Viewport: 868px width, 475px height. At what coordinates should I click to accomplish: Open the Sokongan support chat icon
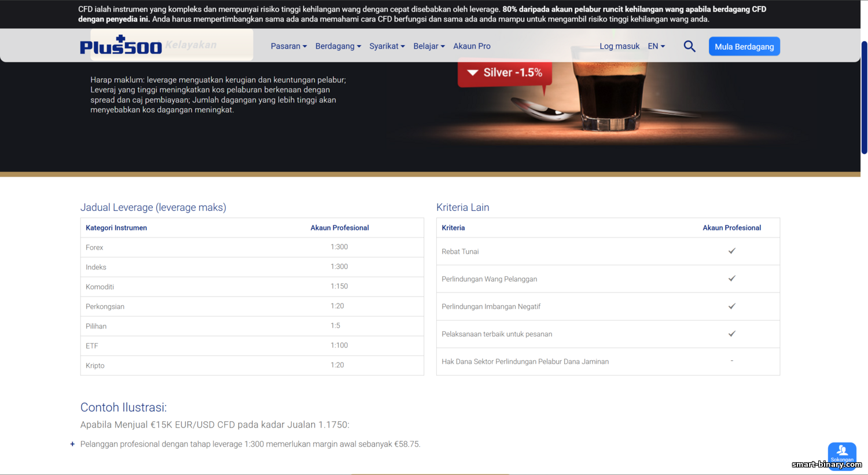pos(841,454)
